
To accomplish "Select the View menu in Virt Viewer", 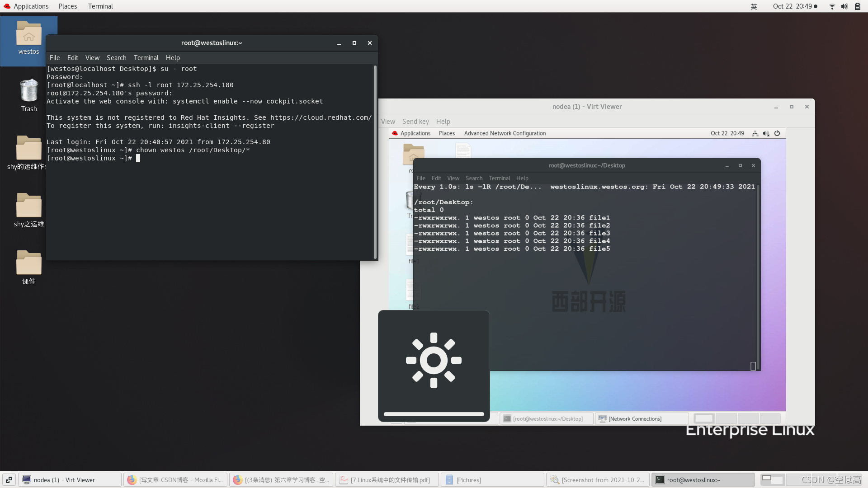I will pos(387,121).
